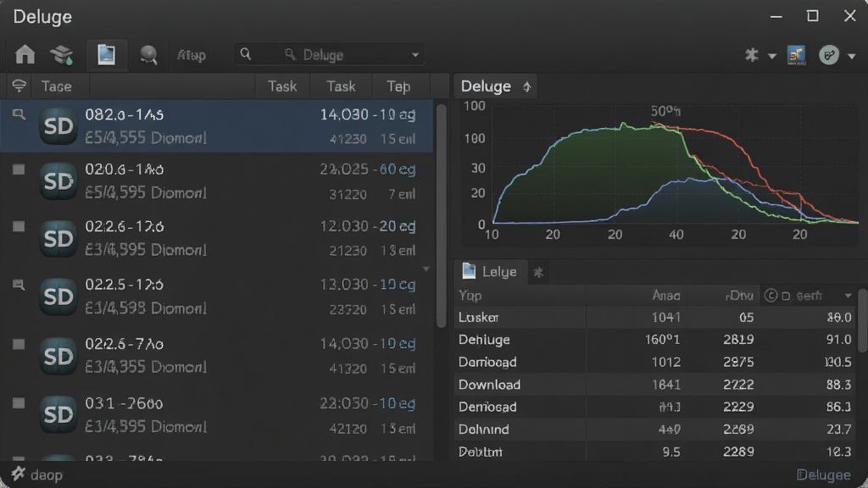
Task: Click the chart window icon top right
Action: click(797, 55)
